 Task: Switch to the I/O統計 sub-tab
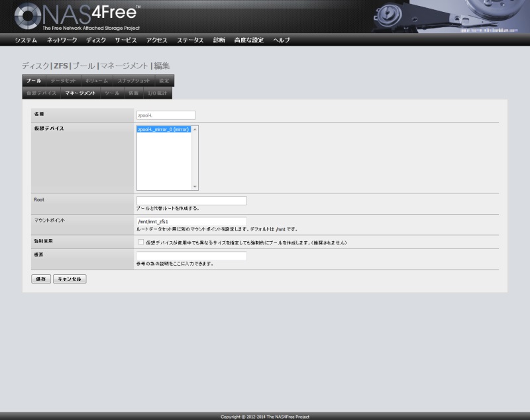tap(158, 93)
